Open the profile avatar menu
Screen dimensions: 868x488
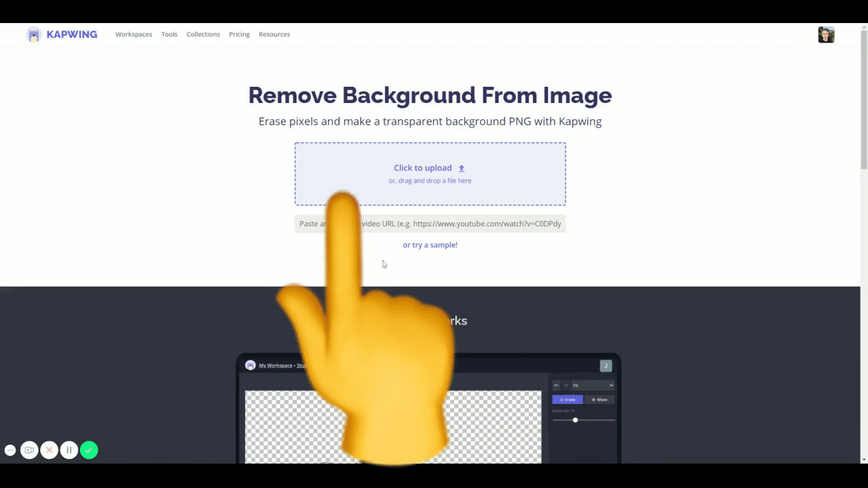point(826,35)
